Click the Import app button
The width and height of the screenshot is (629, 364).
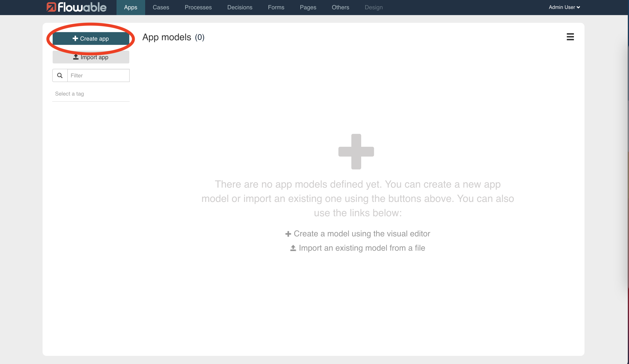(91, 57)
